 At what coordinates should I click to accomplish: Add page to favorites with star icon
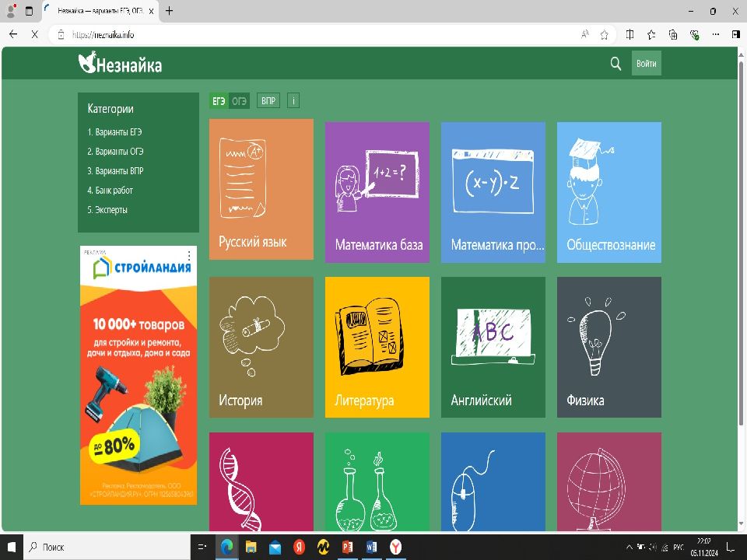[x=605, y=34]
